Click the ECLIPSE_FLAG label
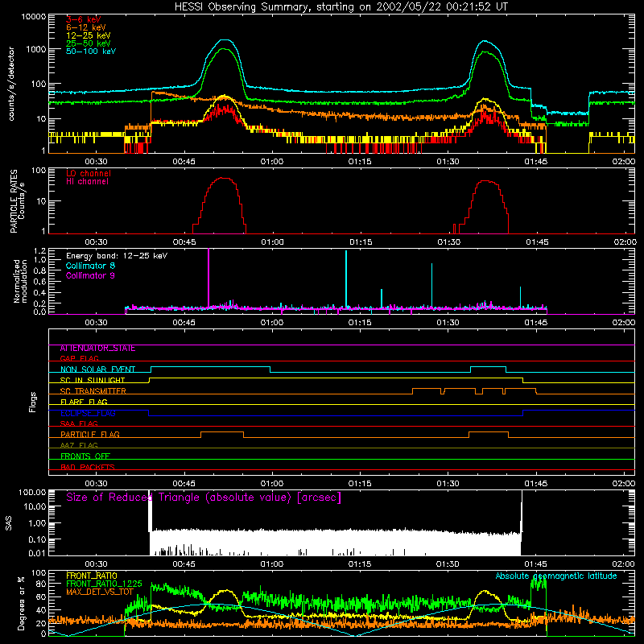Screen dimensions: 644x644 [88, 413]
